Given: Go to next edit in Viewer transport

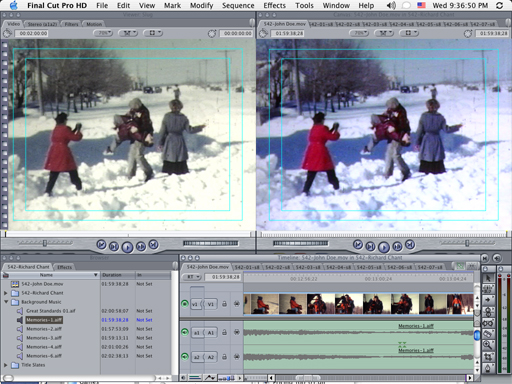Looking at the screenshot, I should [153, 245].
